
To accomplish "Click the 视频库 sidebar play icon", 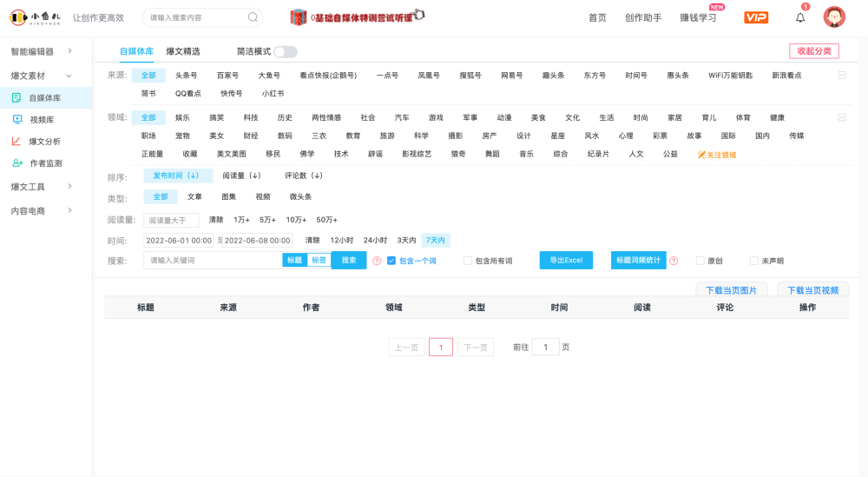I will point(17,120).
